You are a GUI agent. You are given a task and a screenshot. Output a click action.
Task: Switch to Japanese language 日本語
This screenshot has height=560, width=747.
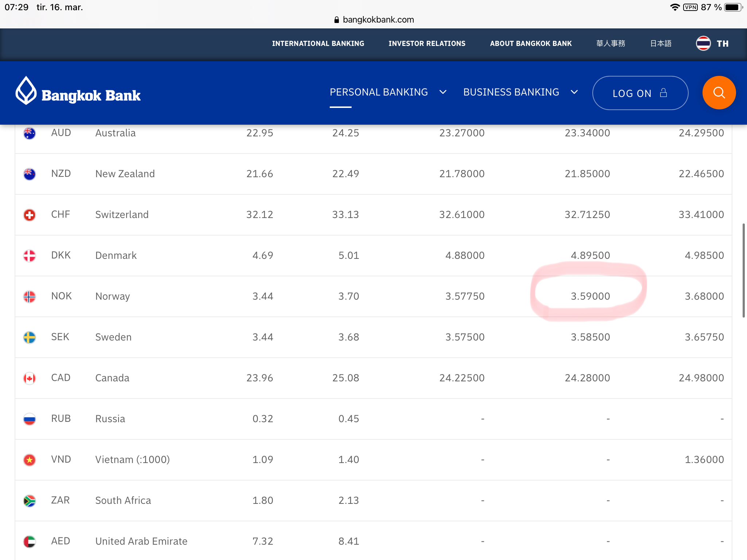pyautogui.click(x=661, y=43)
